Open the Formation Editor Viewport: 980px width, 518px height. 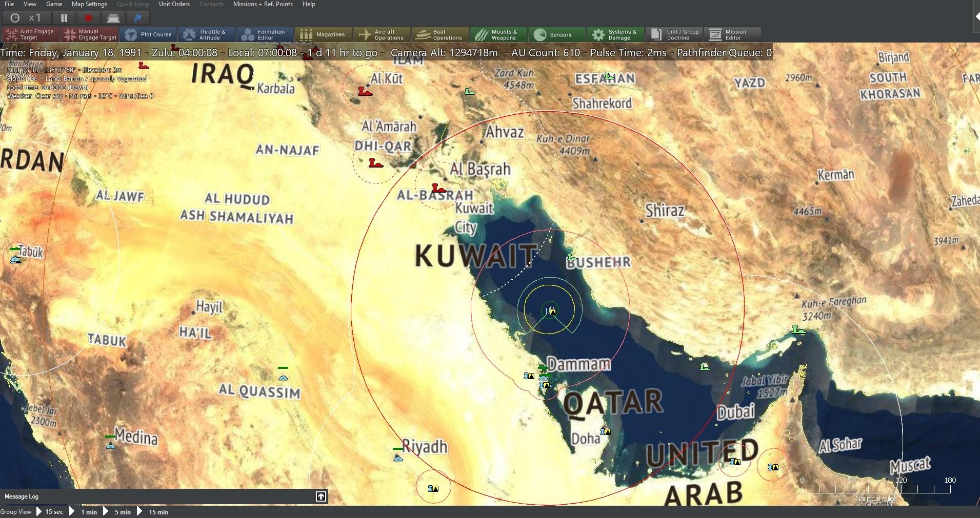pyautogui.click(x=265, y=34)
